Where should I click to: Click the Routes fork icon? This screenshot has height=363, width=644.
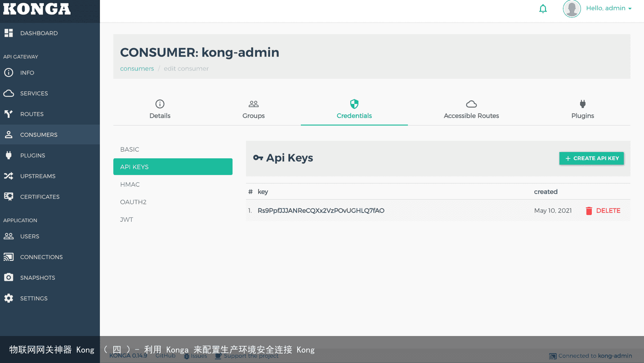(9, 114)
